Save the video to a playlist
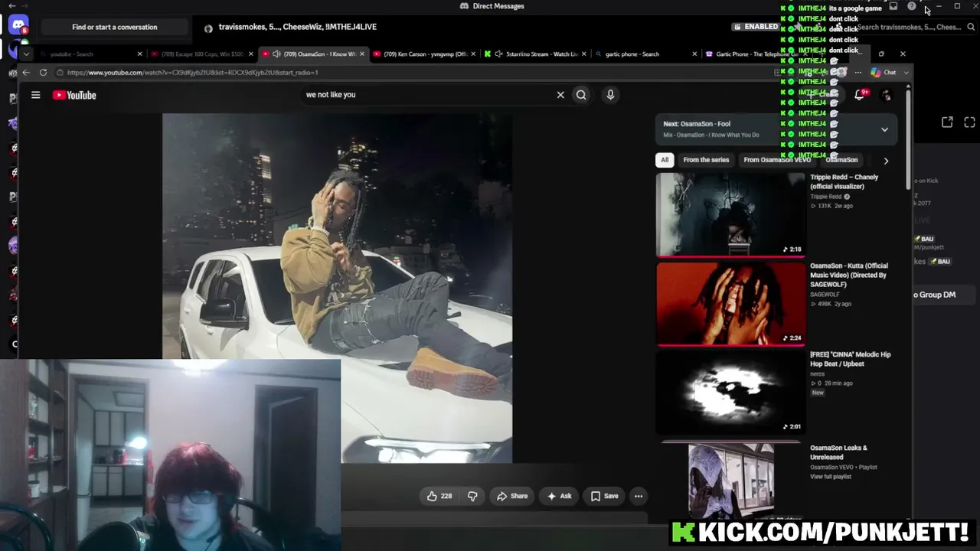Screen dimensions: 980x551 (604, 496)
